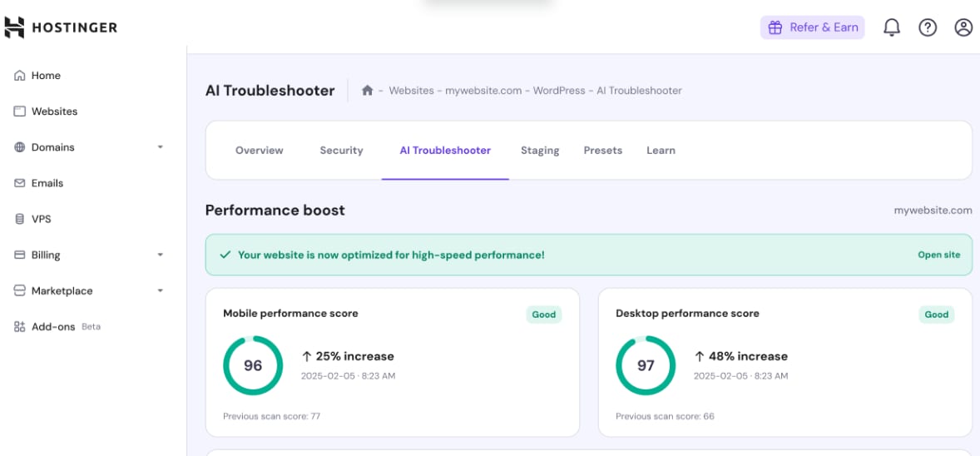The image size is (980, 456).
Task: Open the help question mark icon
Action: coord(928,27)
